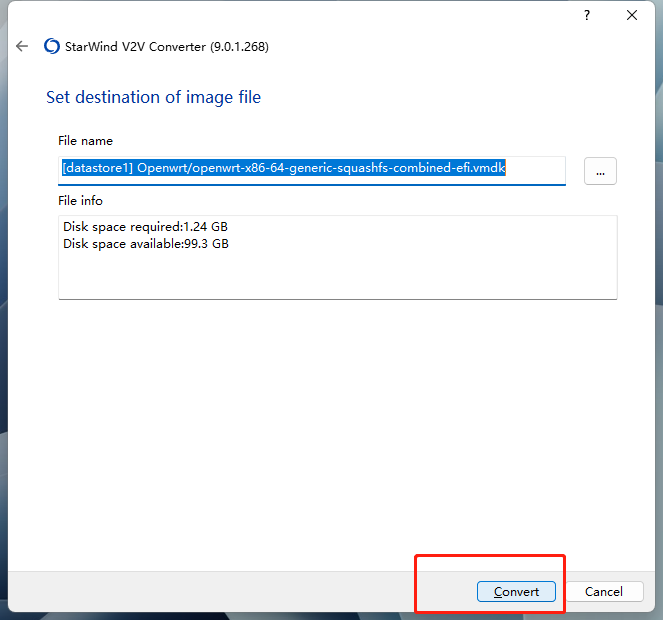Image resolution: width=663 pixels, height=620 pixels.
Task: Click empty footer bar left of Convert
Action: (x=200, y=591)
